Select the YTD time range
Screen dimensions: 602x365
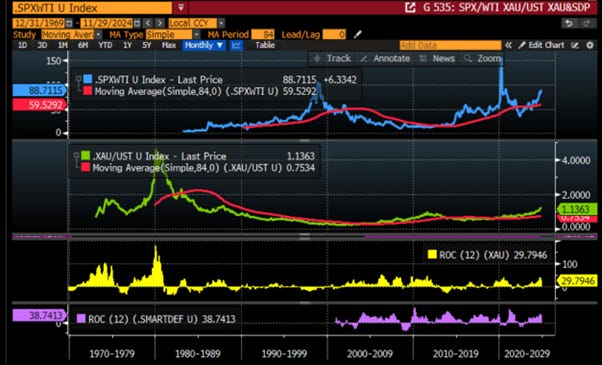click(105, 45)
